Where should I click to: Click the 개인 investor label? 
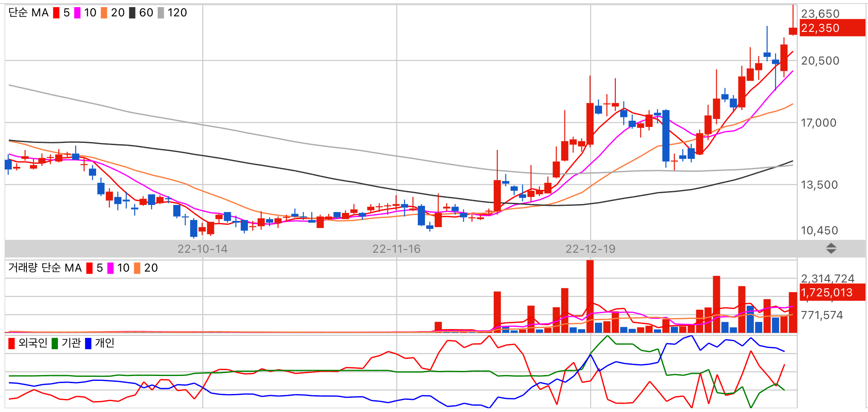pyautogui.click(x=105, y=343)
